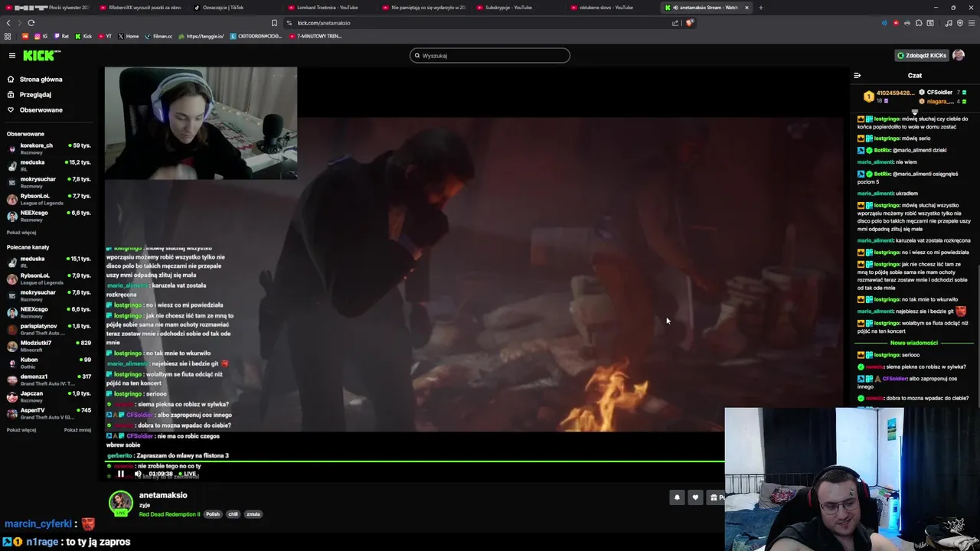This screenshot has width=980, height=551.
Task: Open IG bookmark
Action: pyautogui.click(x=41, y=36)
